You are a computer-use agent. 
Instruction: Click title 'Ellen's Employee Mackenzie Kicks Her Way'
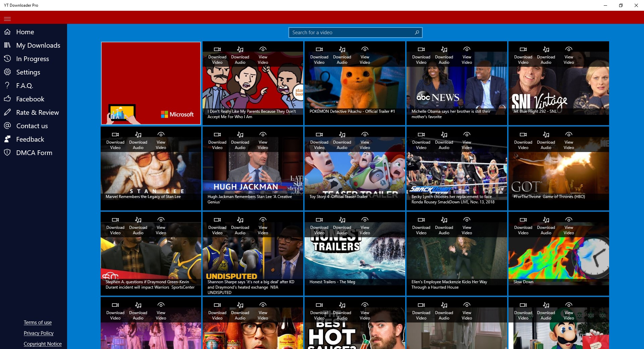tap(449, 285)
